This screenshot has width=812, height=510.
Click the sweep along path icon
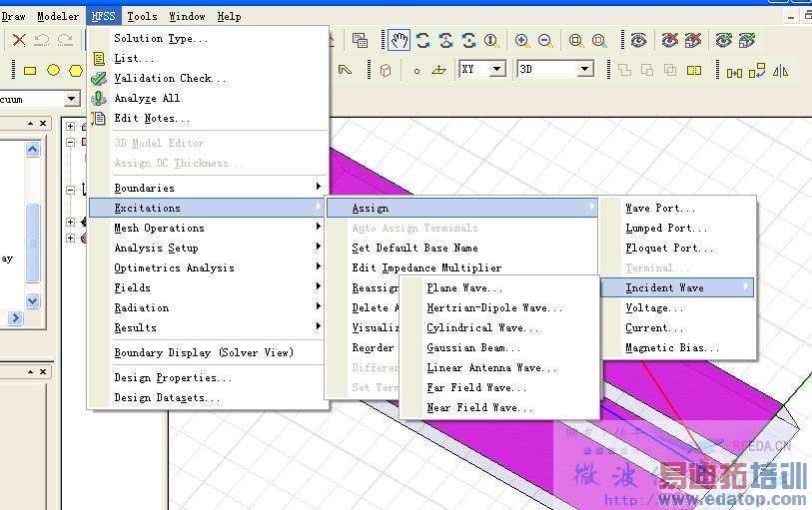pyautogui.click(x=345, y=70)
